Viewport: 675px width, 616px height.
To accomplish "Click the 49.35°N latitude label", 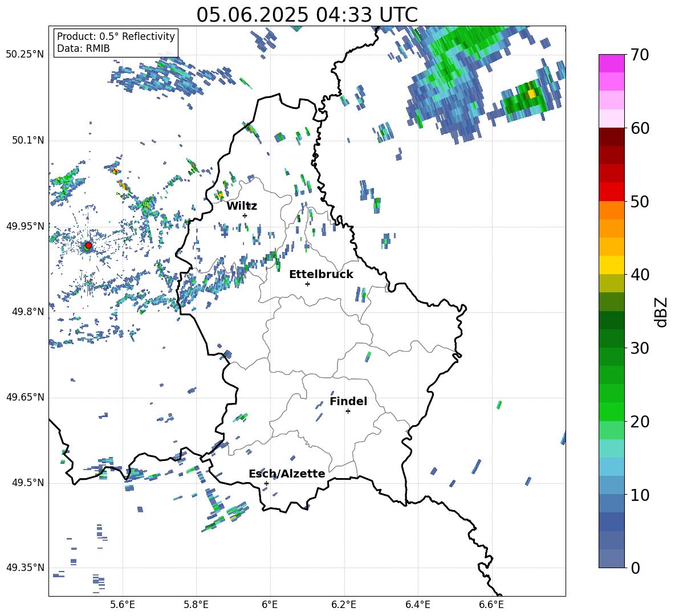I will [25, 568].
